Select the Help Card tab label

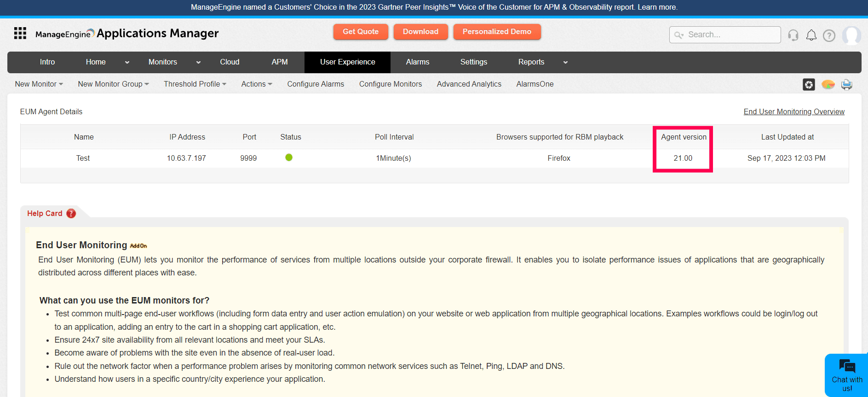45,213
